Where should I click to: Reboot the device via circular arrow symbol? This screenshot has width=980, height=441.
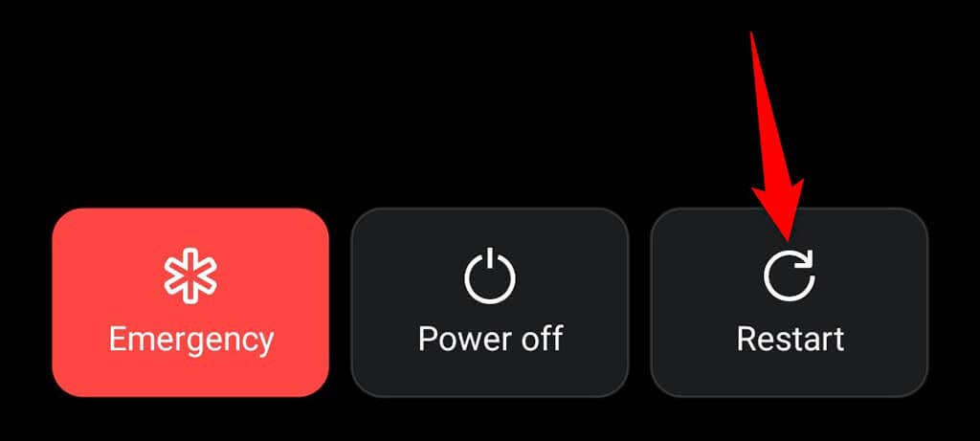tap(790, 276)
